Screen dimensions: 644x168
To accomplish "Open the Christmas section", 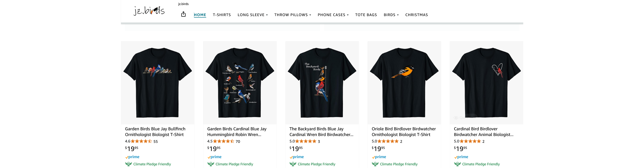I will [416, 15].
